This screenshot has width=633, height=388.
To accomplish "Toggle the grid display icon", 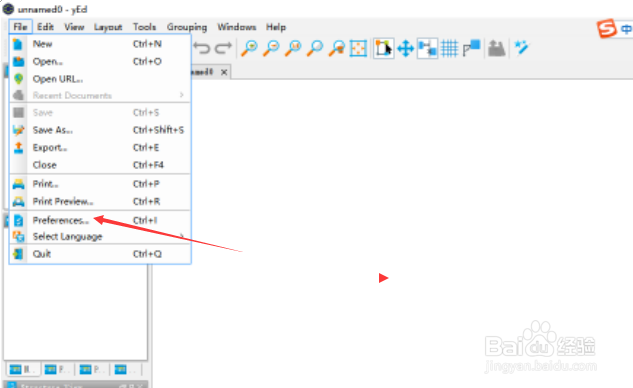I will point(449,49).
